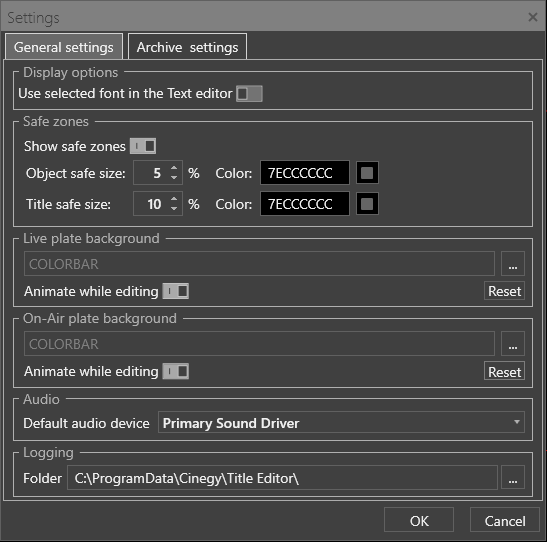Browse for Logging folder location
The image size is (547, 542).
pos(512,477)
